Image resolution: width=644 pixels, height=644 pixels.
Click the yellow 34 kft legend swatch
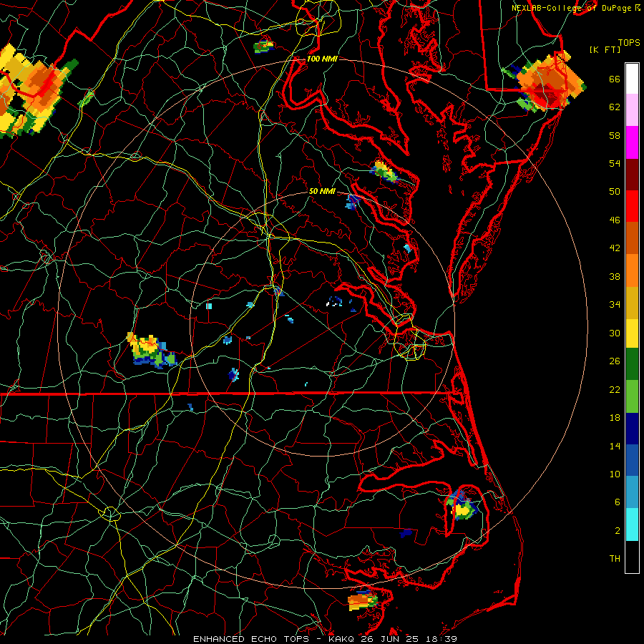click(x=632, y=333)
